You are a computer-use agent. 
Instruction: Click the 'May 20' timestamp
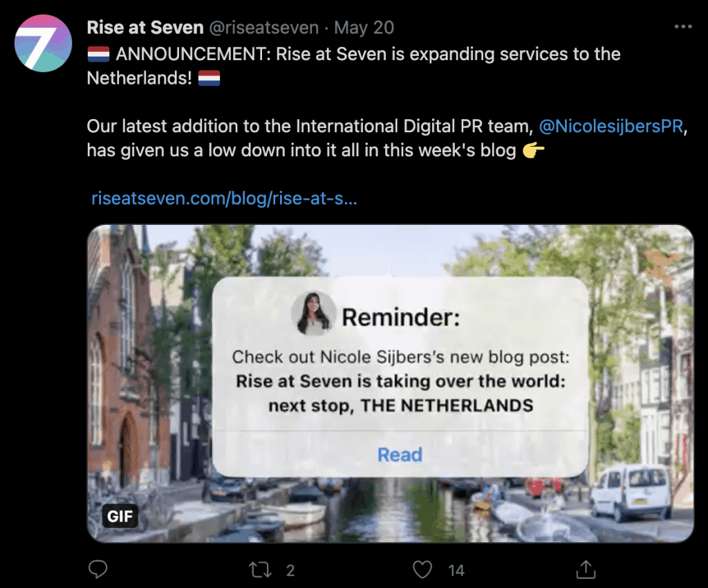click(x=364, y=28)
